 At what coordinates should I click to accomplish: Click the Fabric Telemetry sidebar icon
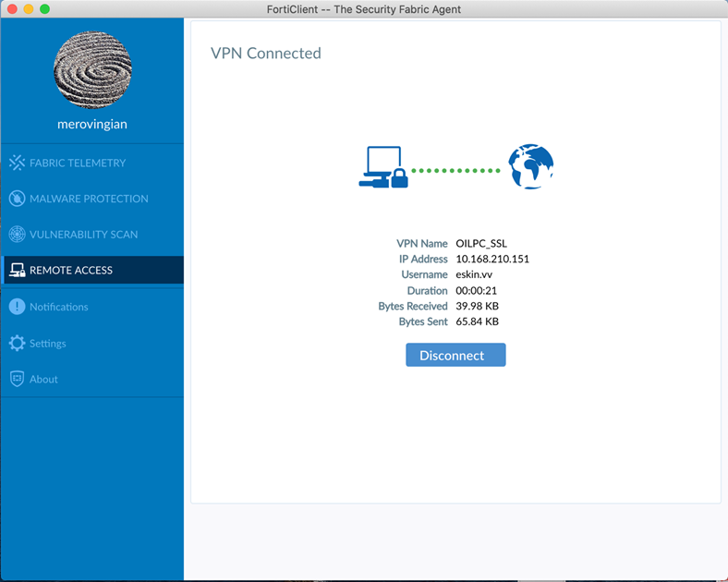pos(17,163)
